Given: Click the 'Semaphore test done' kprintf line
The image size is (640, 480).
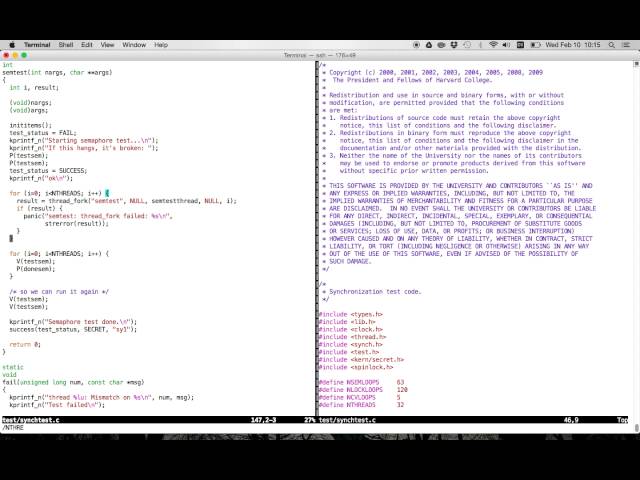Looking at the screenshot, I should [73, 322].
